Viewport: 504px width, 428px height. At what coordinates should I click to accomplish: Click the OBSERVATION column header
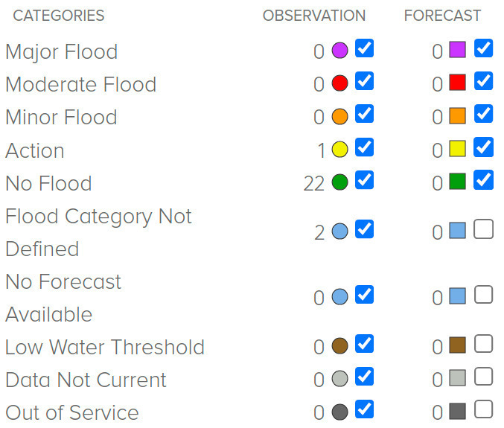314,16
